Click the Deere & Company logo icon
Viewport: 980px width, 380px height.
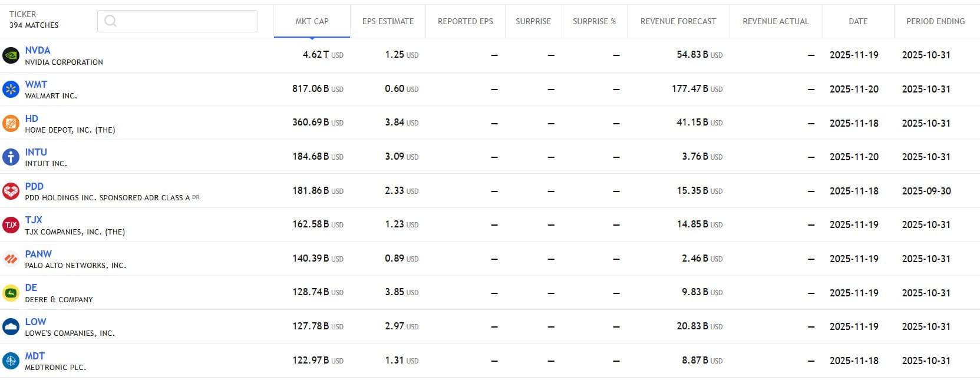11,293
